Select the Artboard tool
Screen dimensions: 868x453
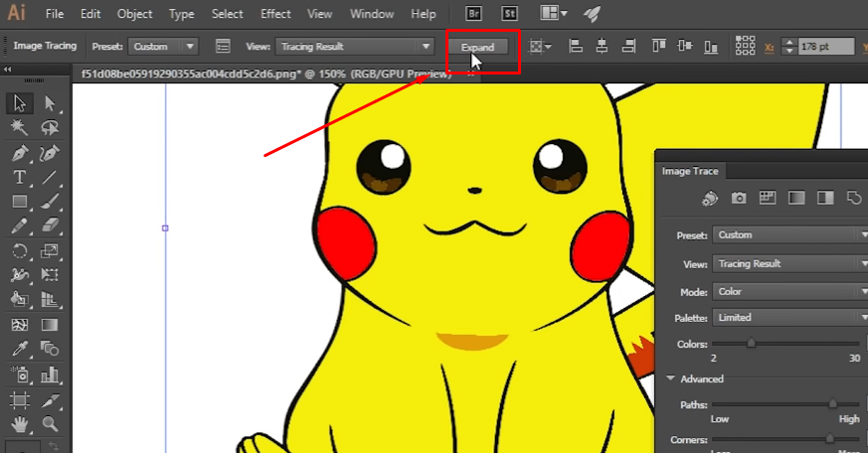coord(19,399)
